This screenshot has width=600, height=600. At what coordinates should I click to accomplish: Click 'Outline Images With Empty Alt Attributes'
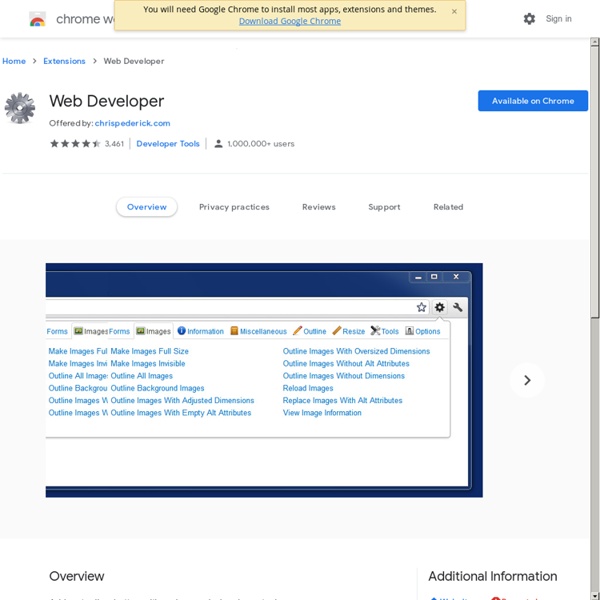point(181,413)
